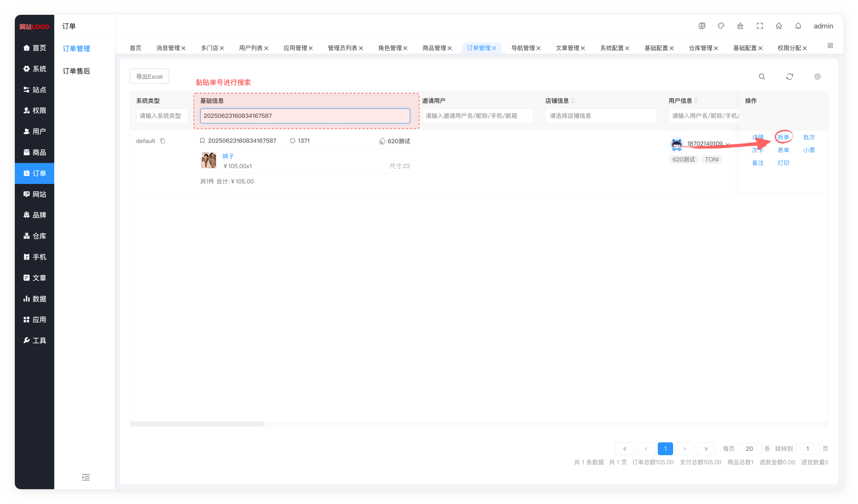Open table column settings hexagon icon
This screenshot has width=858, height=504.
(817, 76)
